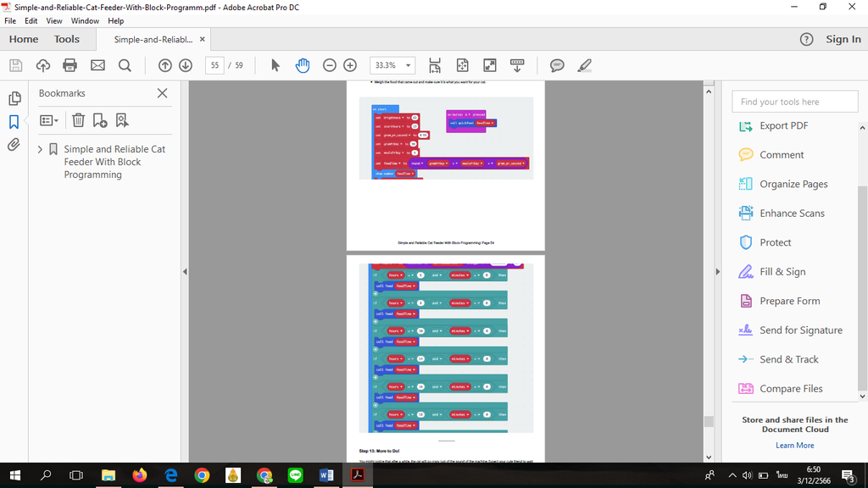The height and width of the screenshot is (488, 868).
Task: Click Sign In
Action: click(x=843, y=39)
